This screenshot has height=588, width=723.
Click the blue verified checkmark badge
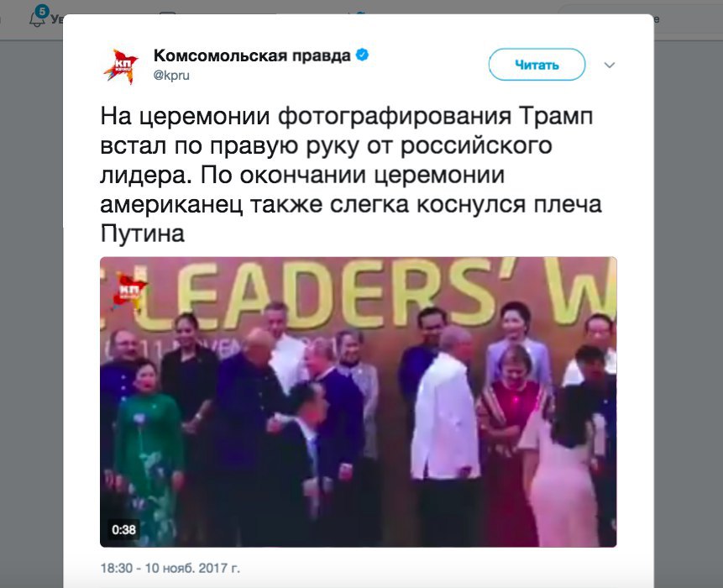pyautogui.click(x=362, y=55)
